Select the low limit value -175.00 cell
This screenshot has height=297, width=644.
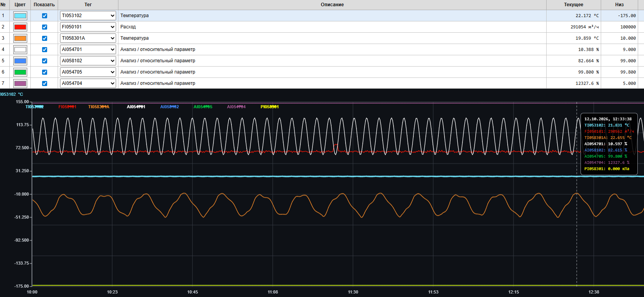(619, 16)
